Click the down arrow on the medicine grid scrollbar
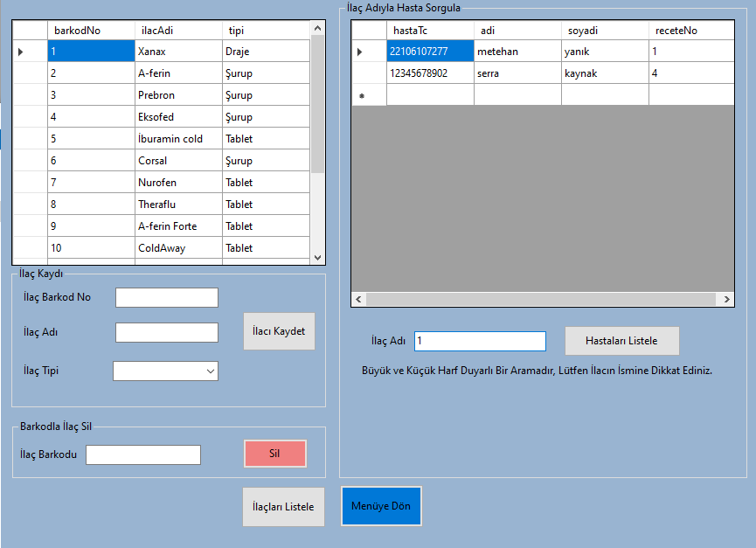Image resolution: width=756 pixels, height=548 pixels. click(x=318, y=256)
